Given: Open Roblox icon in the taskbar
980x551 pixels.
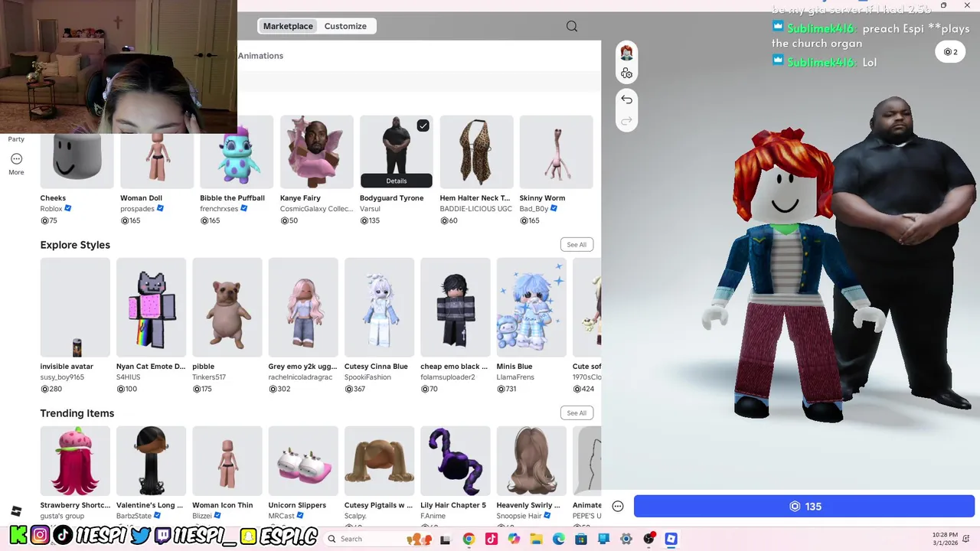Looking at the screenshot, I should [x=671, y=539].
